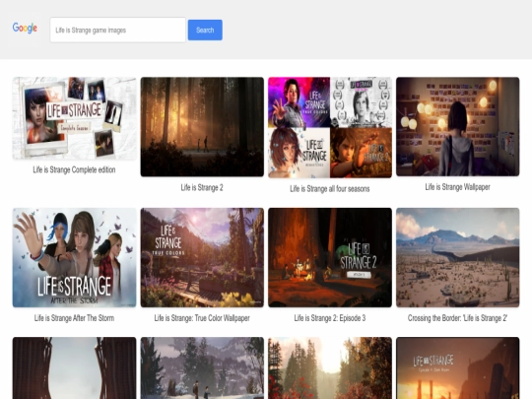Open the Life is Strange Wallpaper image

[458, 126]
